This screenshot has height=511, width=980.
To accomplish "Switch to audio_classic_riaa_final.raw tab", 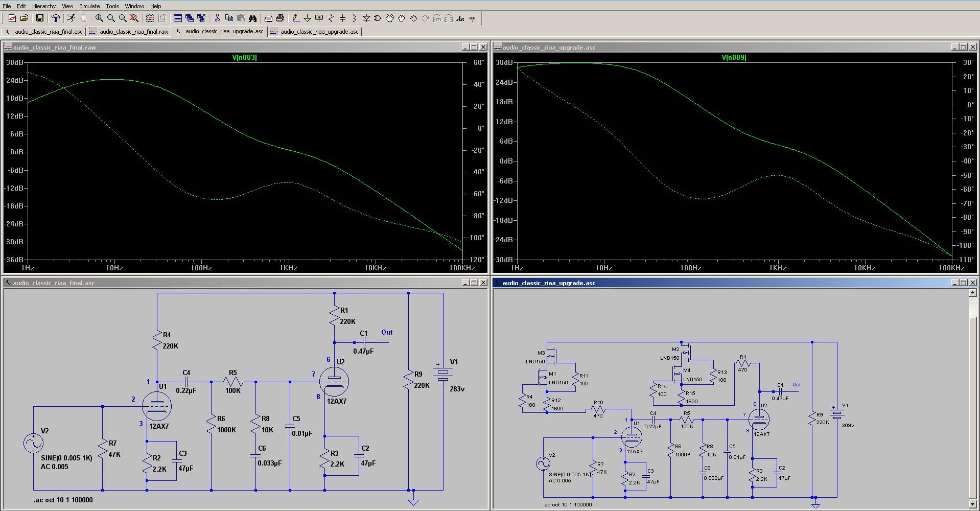I will pos(129,32).
